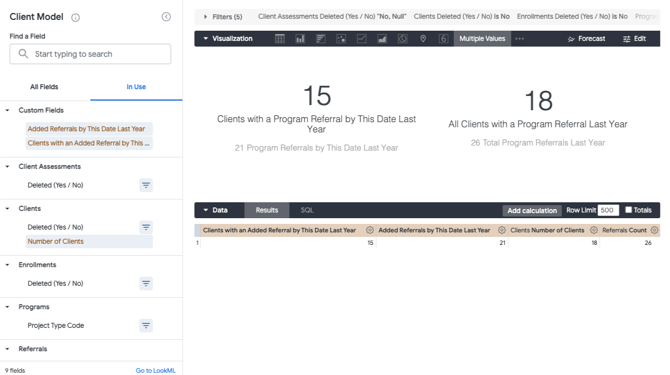This screenshot has width=670, height=375.
Task: Collapse the Visualization panel
Action: coord(206,38)
